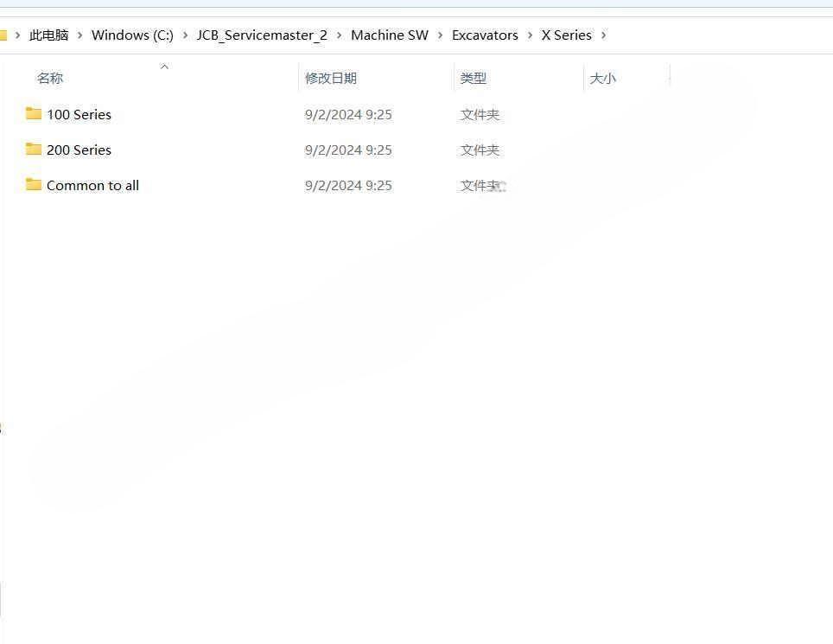This screenshot has height=644, width=833.
Task: Navigate to JCB_Servicemaster_2 via the address bar
Action: pyautogui.click(x=261, y=35)
